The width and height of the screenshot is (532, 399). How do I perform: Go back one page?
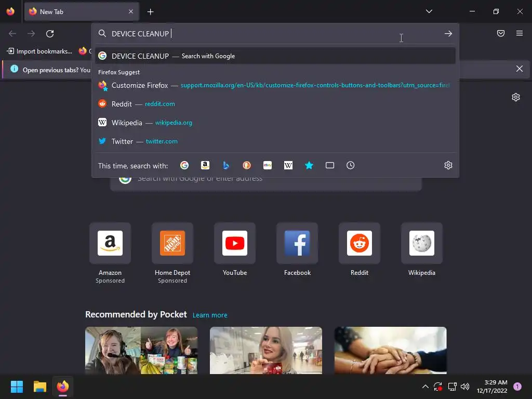(x=12, y=34)
